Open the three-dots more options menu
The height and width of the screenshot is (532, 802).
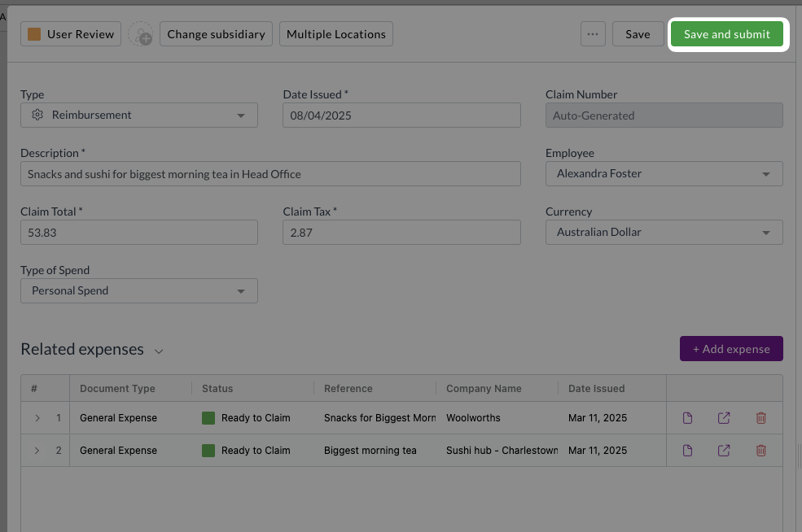point(593,34)
